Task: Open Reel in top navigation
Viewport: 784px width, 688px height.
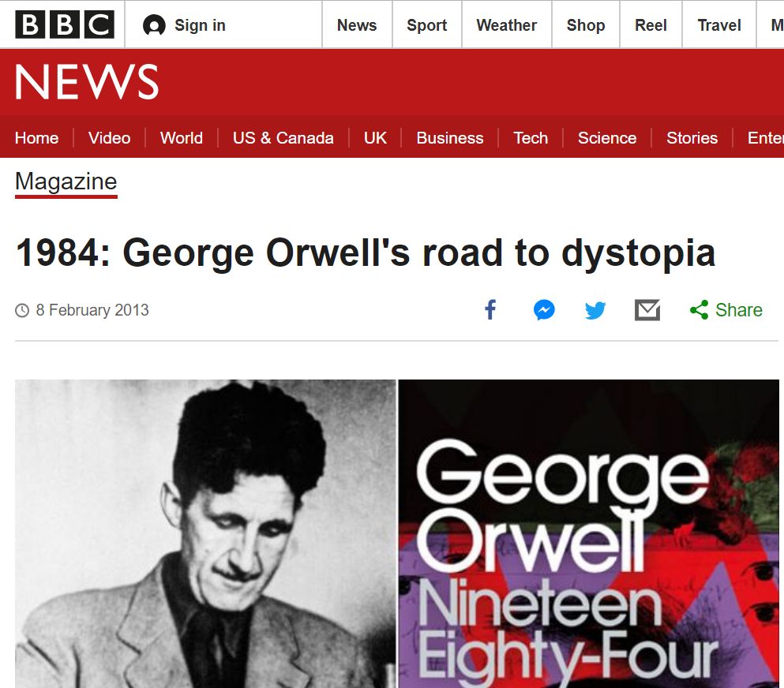Action: click(651, 25)
